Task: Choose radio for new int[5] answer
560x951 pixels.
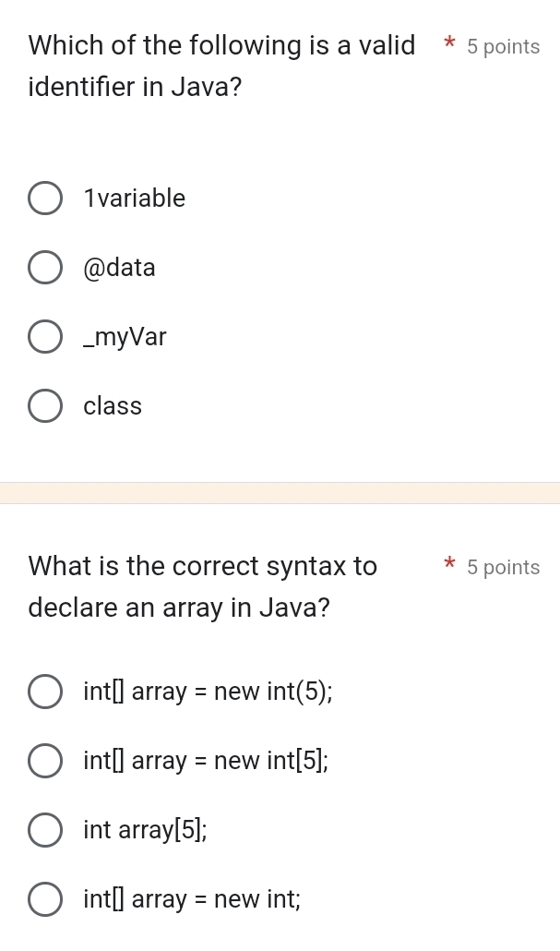Action: click(45, 761)
